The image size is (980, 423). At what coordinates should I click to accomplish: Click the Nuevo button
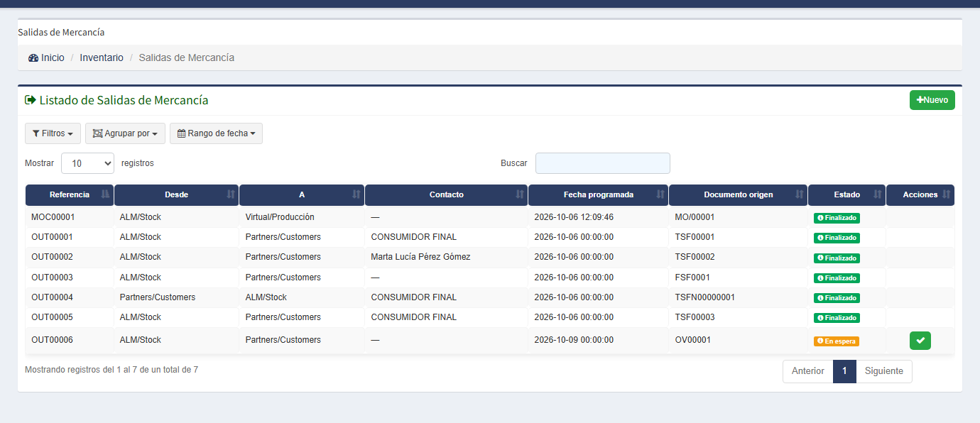tap(932, 100)
